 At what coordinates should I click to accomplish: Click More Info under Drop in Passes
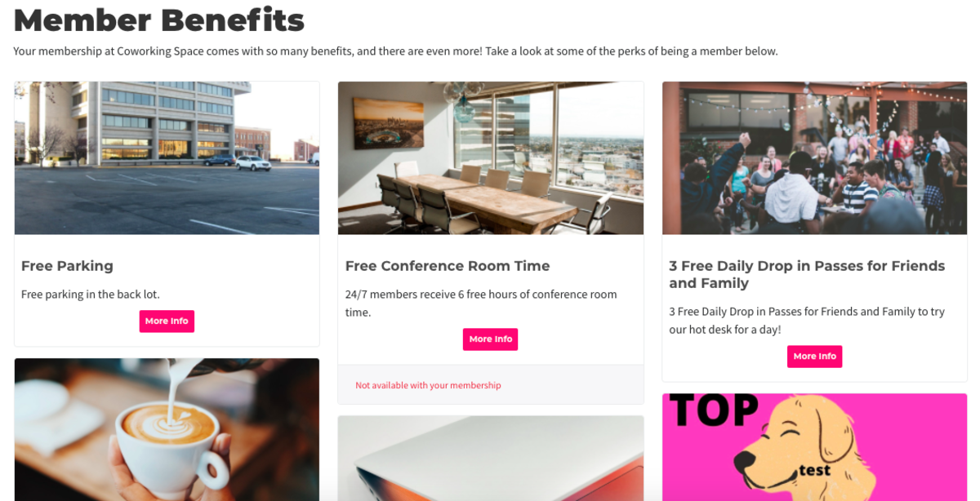pos(814,356)
